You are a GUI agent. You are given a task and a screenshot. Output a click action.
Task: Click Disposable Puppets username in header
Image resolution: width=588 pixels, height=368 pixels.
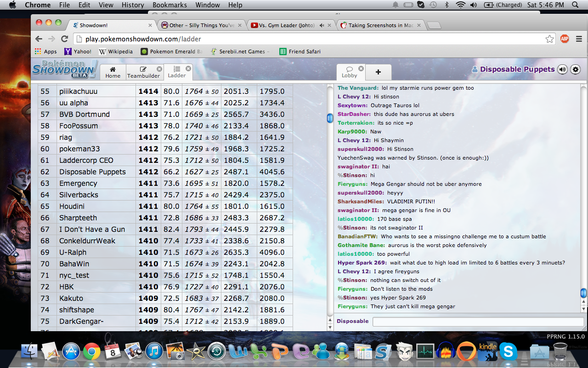coord(517,69)
